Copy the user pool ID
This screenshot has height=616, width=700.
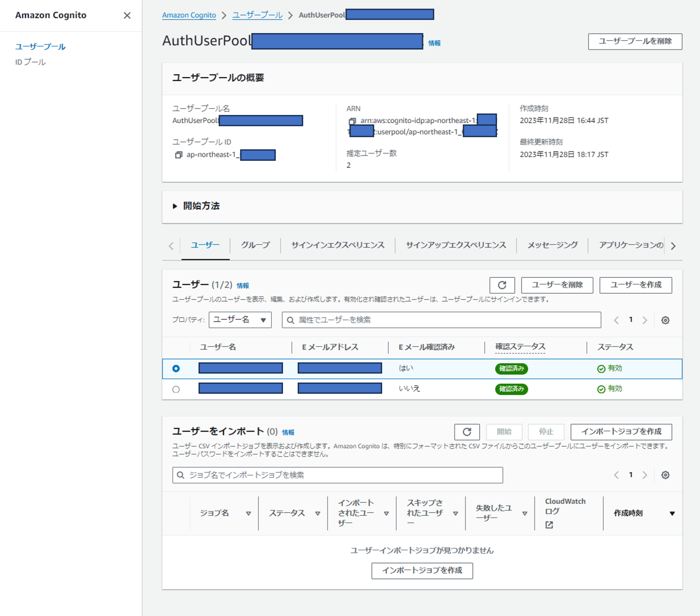coord(178,155)
